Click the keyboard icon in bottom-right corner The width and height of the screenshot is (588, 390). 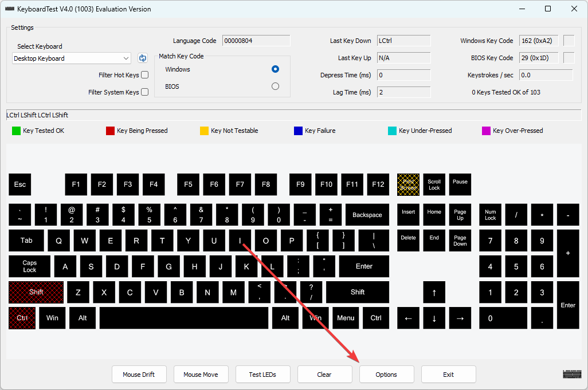coord(571,374)
